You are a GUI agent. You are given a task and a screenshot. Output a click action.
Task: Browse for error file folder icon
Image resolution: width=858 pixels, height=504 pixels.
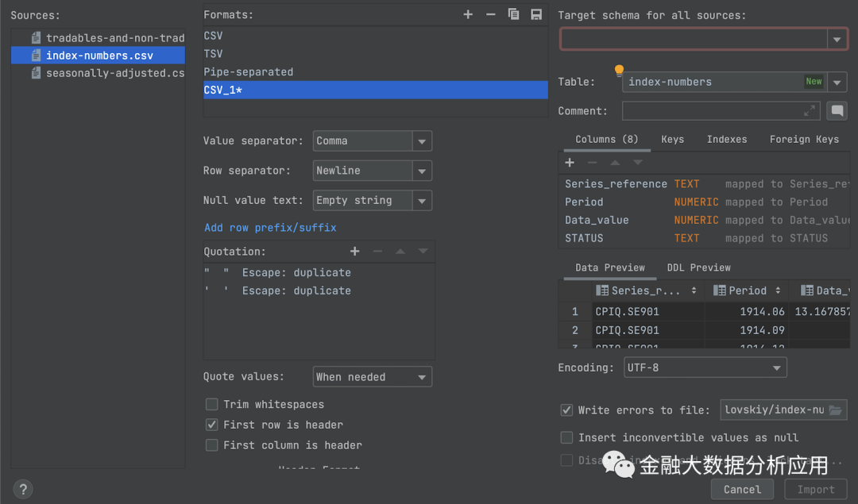coord(835,410)
